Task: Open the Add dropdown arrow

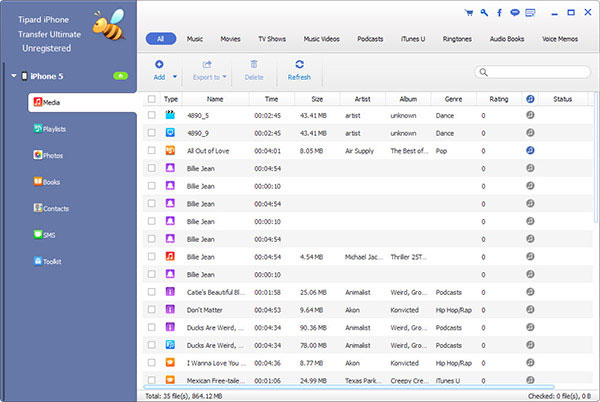Action: 175,76
